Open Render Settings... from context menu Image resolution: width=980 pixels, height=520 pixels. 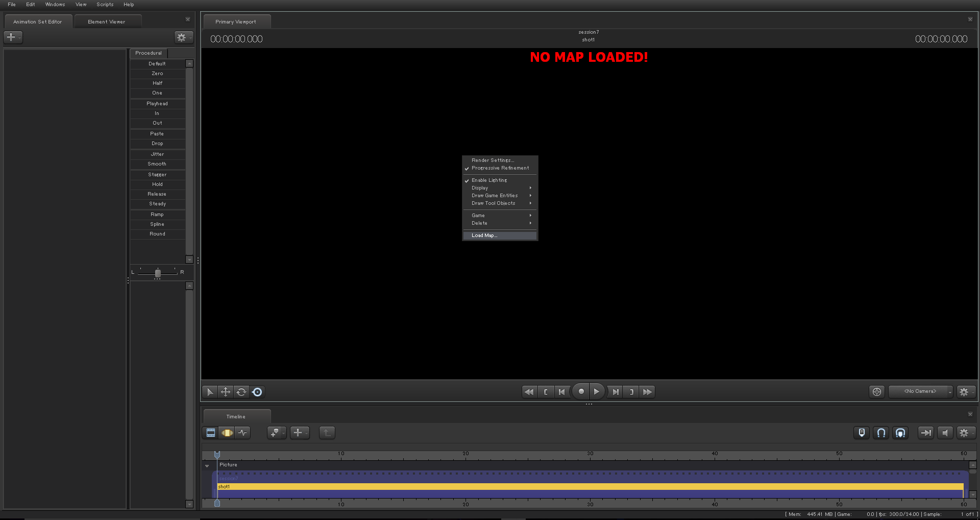500,160
